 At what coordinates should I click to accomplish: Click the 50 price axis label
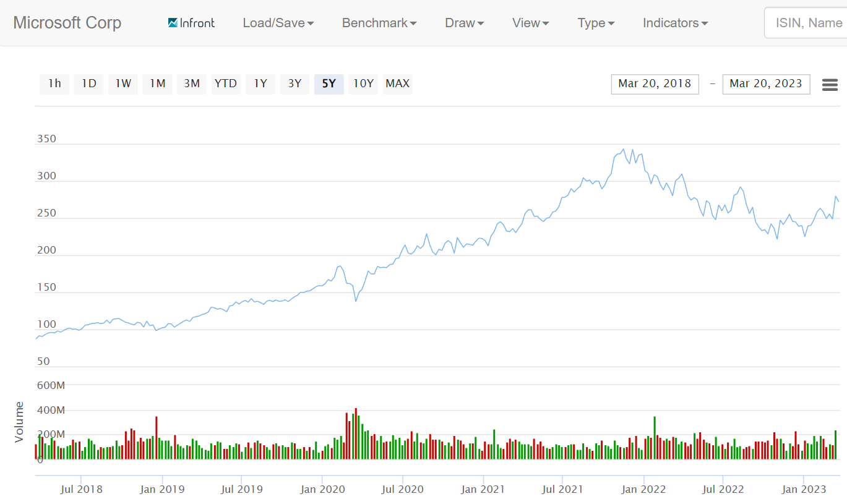(43, 361)
